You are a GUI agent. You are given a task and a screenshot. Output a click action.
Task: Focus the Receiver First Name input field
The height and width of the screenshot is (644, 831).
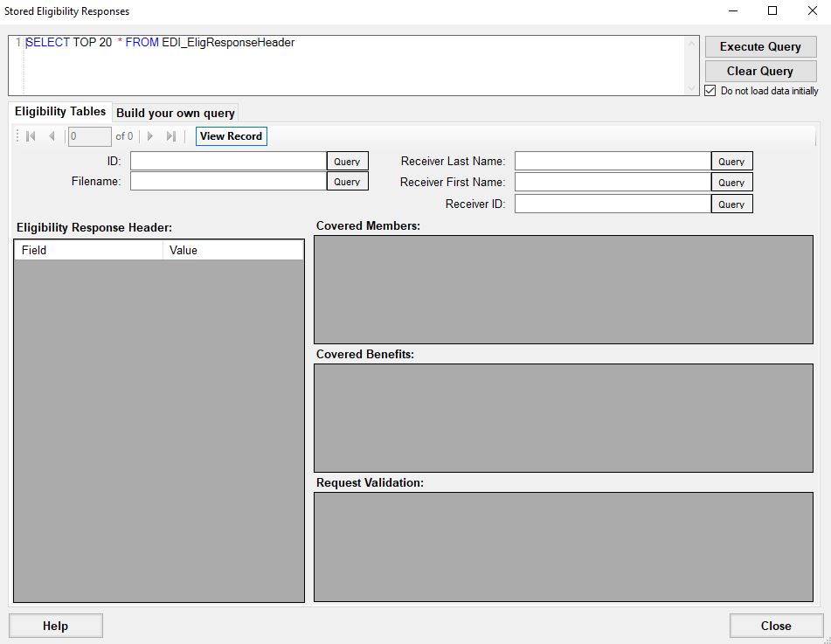coord(613,183)
